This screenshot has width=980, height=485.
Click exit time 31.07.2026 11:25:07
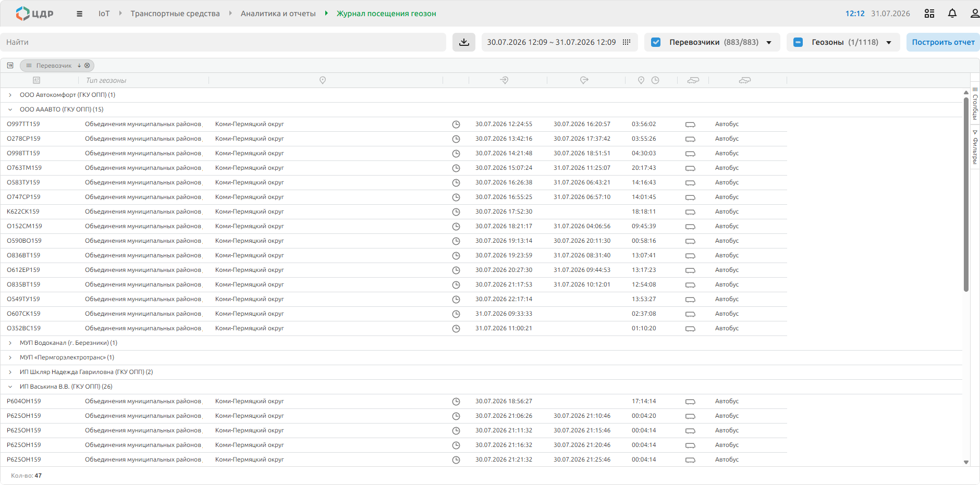coord(582,168)
